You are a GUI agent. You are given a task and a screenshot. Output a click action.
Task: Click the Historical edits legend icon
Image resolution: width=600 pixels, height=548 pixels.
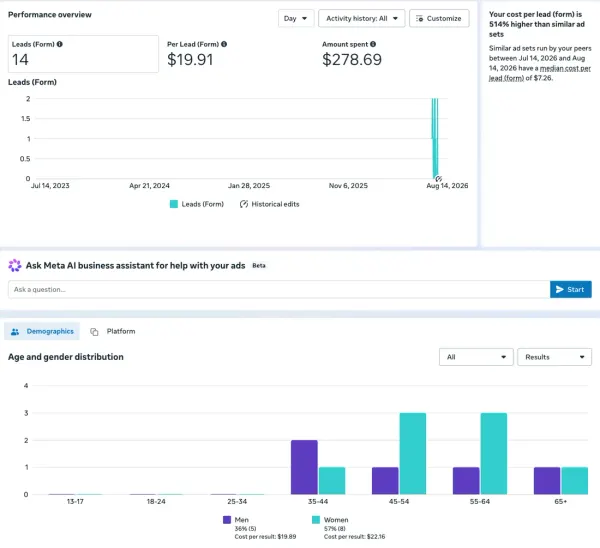coord(244,204)
